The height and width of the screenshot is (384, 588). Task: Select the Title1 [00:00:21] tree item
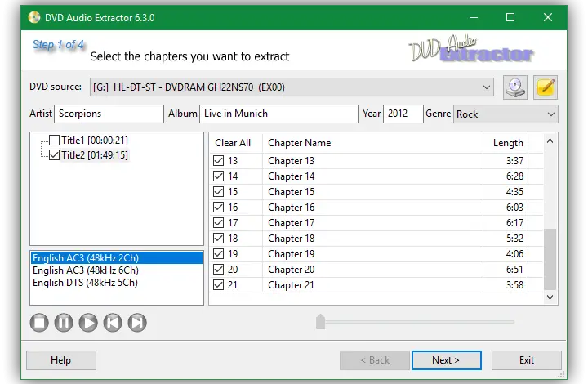tap(95, 141)
